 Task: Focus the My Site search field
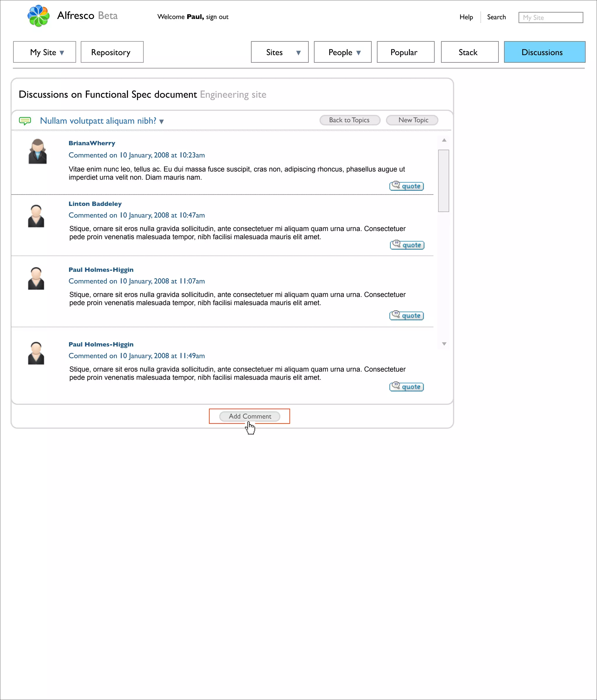551,17
